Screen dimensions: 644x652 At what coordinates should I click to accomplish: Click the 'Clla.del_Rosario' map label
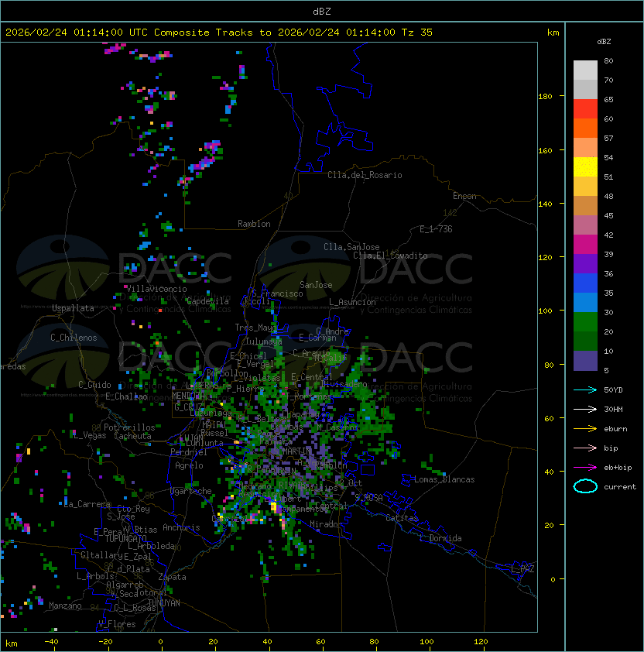click(x=365, y=175)
